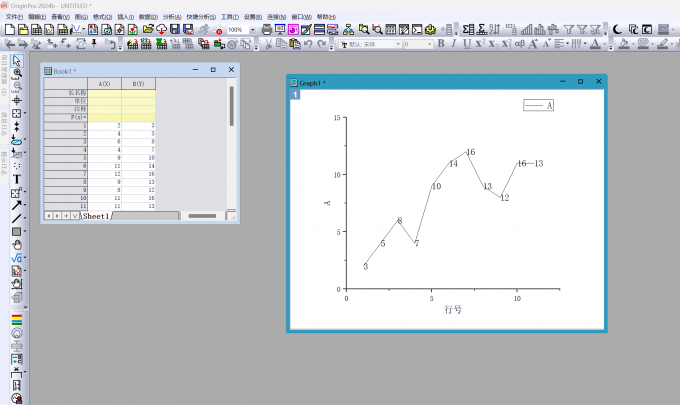The width and height of the screenshot is (680, 405).
Task: Click the Sort columns icon
Action: pyautogui.click(x=495, y=29)
